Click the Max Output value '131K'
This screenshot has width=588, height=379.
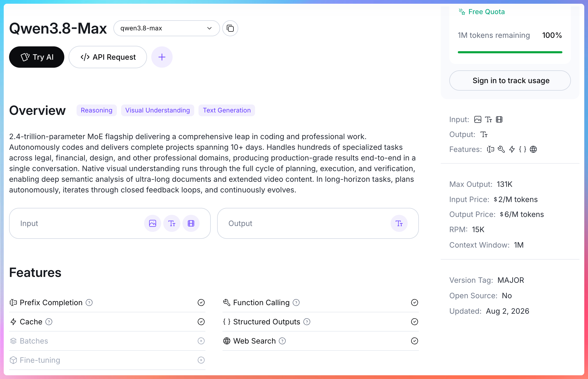point(504,184)
